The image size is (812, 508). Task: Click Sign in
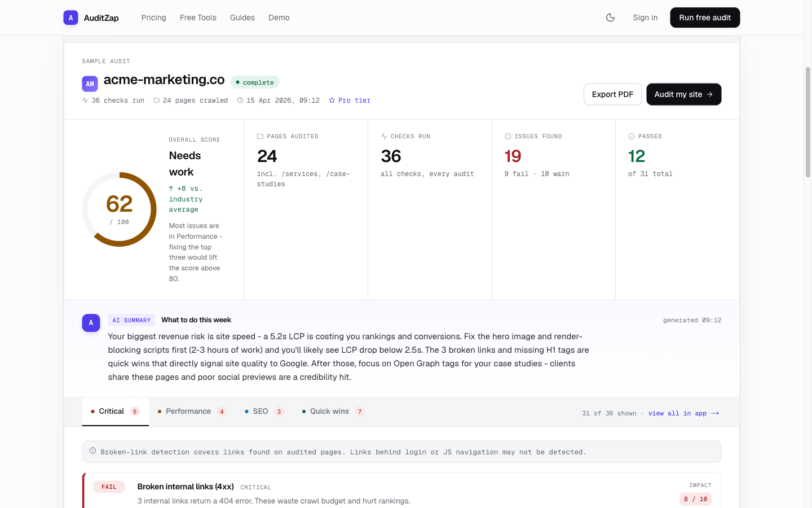click(645, 17)
